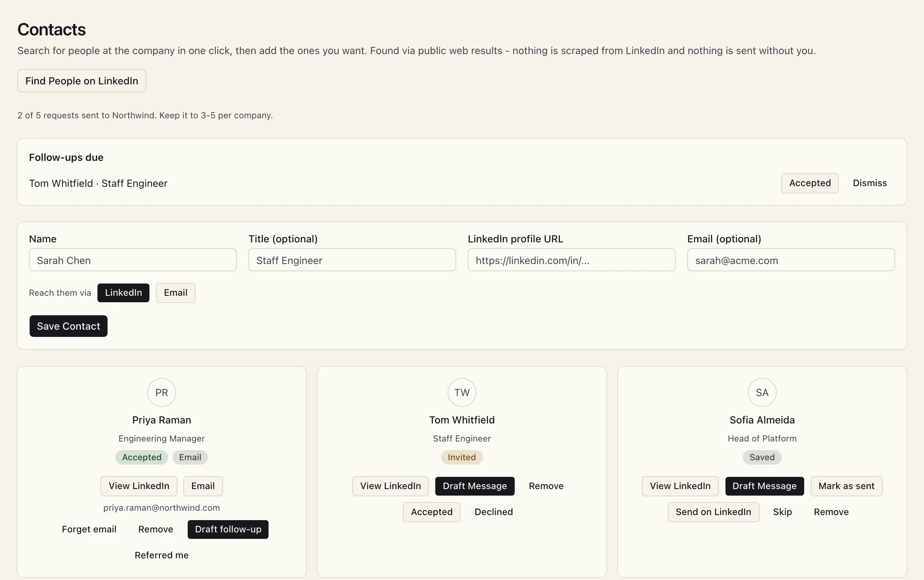Click Mark as sent for Sofia Almeida
The width and height of the screenshot is (924, 580).
tap(846, 486)
